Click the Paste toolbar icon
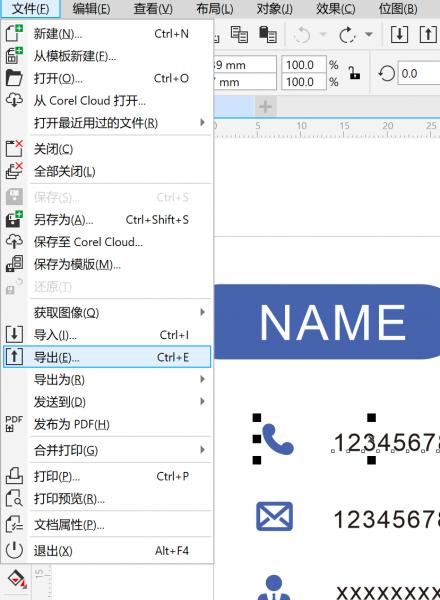Viewport: 440px width, 600px height. pos(267,34)
